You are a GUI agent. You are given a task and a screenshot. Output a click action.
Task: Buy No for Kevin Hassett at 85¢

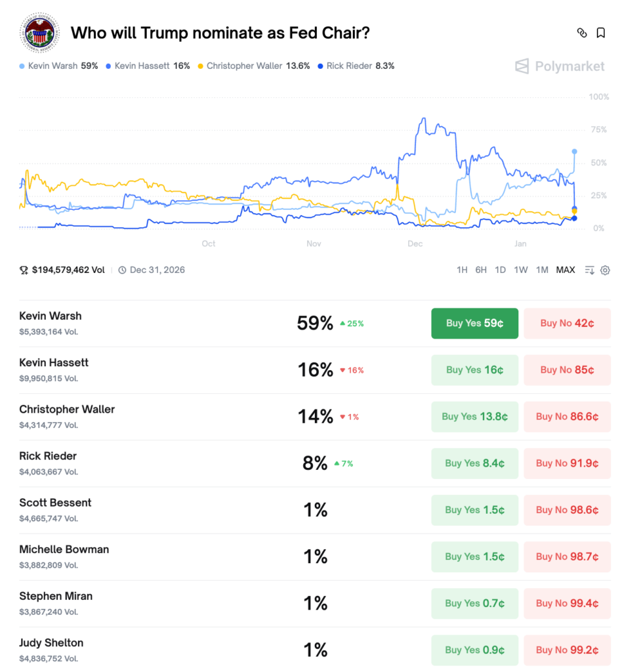tap(567, 370)
